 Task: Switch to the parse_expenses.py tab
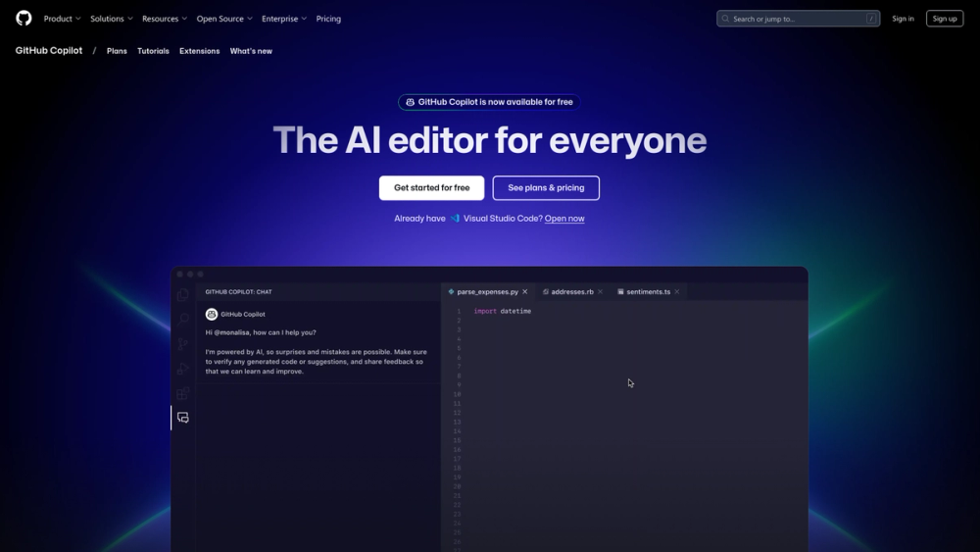click(x=487, y=291)
